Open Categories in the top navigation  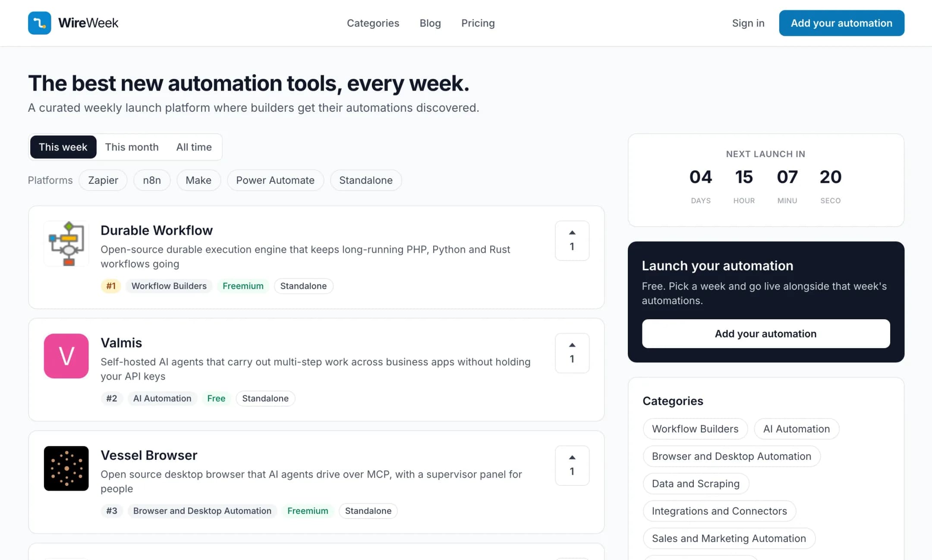(x=373, y=23)
